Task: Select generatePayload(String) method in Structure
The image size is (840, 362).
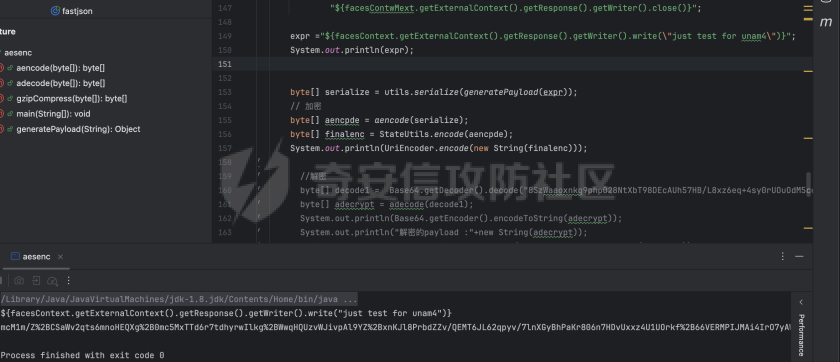Action: (78, 129)
